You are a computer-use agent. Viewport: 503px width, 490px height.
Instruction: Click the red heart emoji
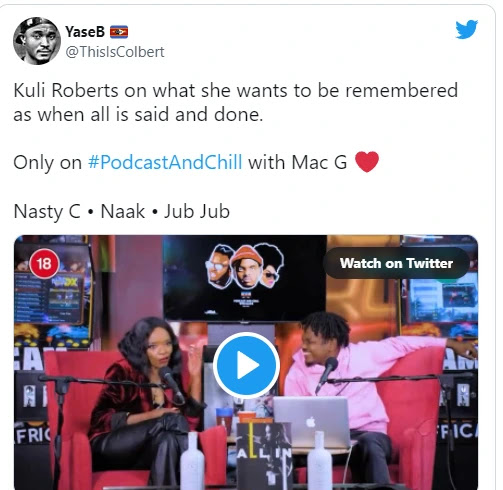point(367,162)
